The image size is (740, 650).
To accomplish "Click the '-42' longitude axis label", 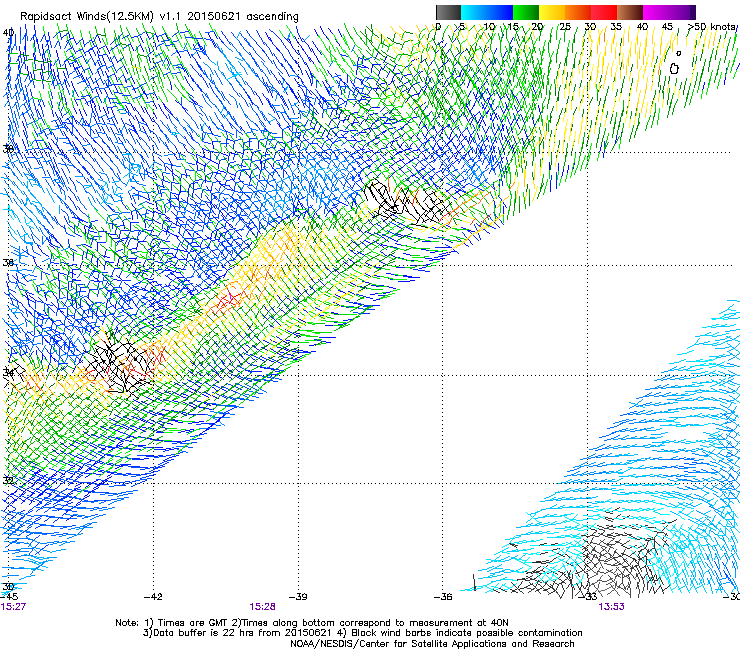I will [153, 597].
